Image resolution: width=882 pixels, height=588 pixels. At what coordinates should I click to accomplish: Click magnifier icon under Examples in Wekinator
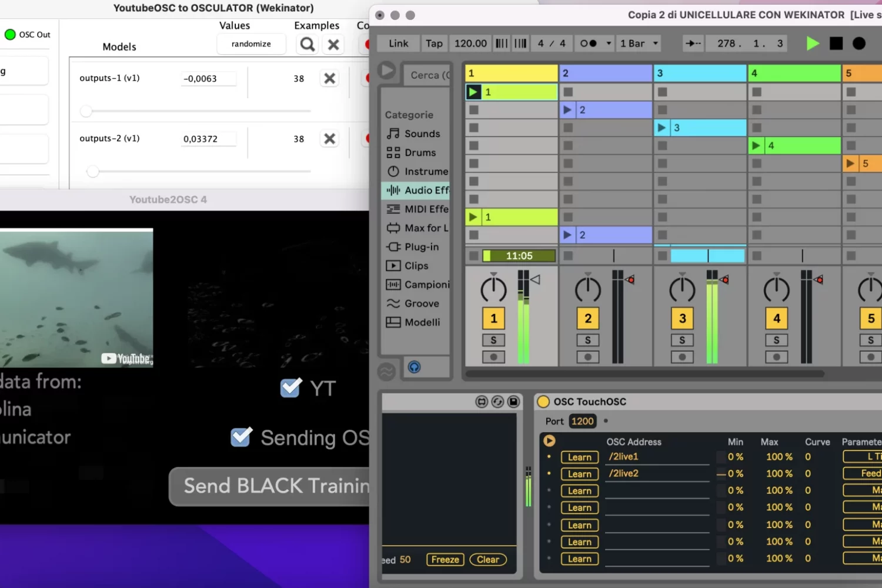click(x=308, y=45)
